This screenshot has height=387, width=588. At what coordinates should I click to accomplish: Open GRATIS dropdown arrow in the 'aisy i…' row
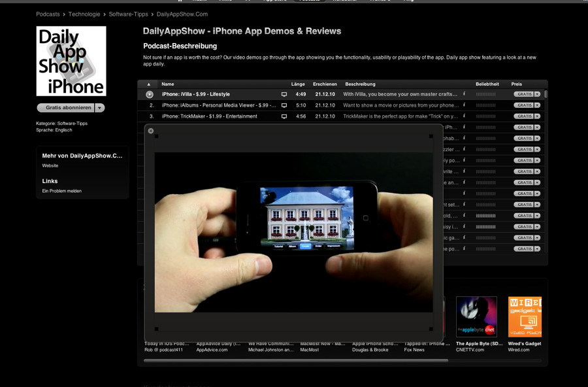click(x=538, y=227)
